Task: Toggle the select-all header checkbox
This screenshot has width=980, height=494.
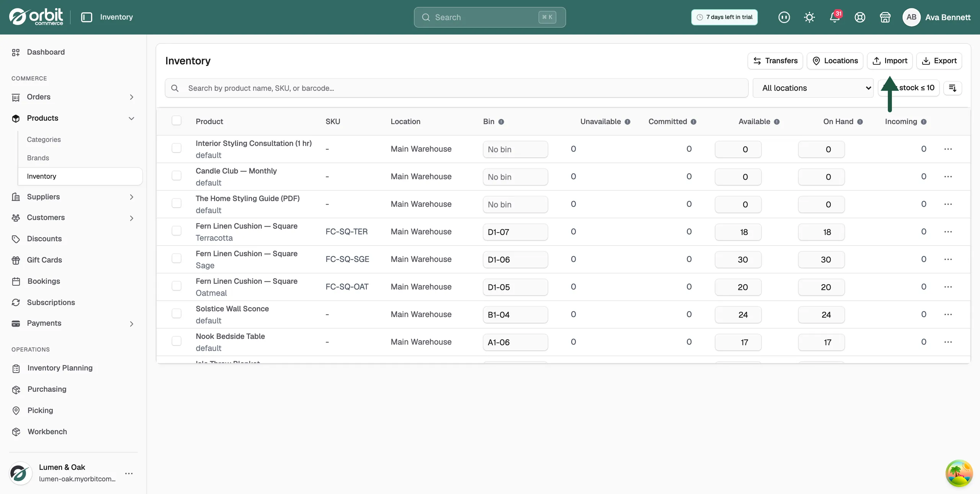Action: pos(176,120)
